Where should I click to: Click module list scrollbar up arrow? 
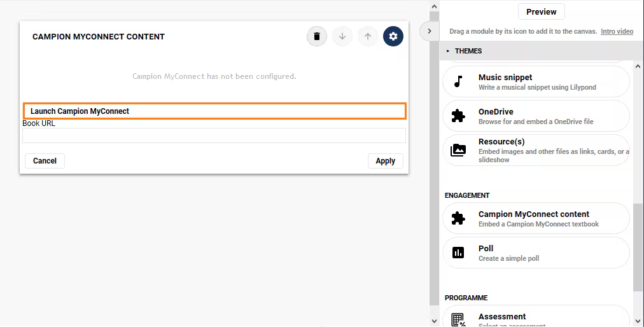638,66
